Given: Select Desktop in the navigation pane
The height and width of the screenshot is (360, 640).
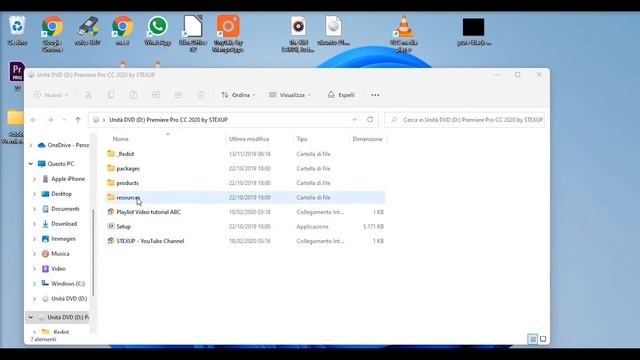Looking at the screenshot, I should pos(61,194).
